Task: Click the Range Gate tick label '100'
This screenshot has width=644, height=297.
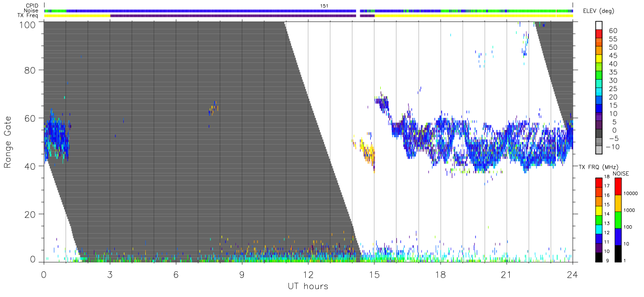Action: (x=27, y=24)
